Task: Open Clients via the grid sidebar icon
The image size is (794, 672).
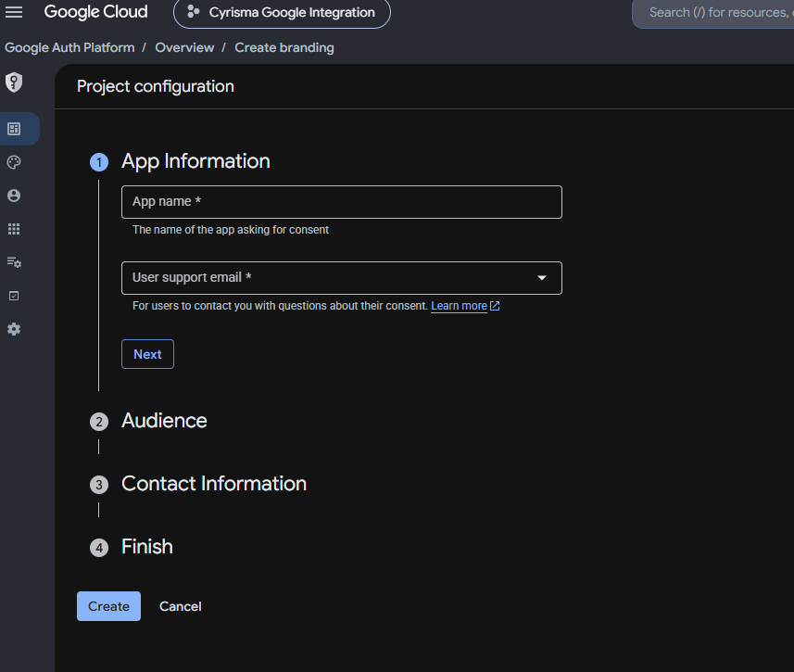Action: 14,229
